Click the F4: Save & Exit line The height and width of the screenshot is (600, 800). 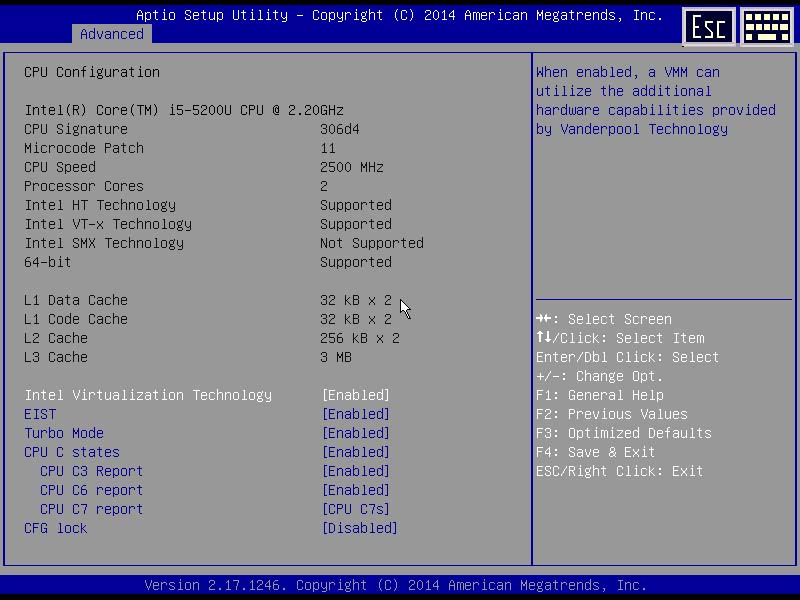pyautogui.click(x=595, y=452)
